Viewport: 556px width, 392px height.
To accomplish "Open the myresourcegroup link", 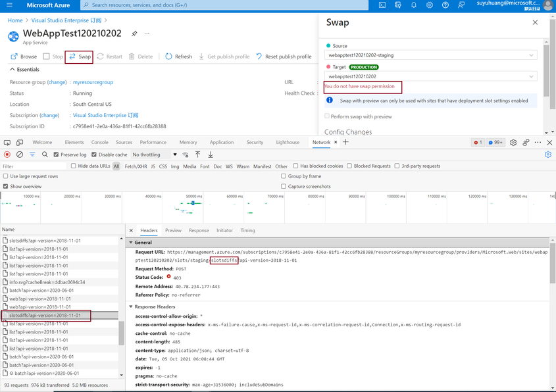I will (93, 82).
